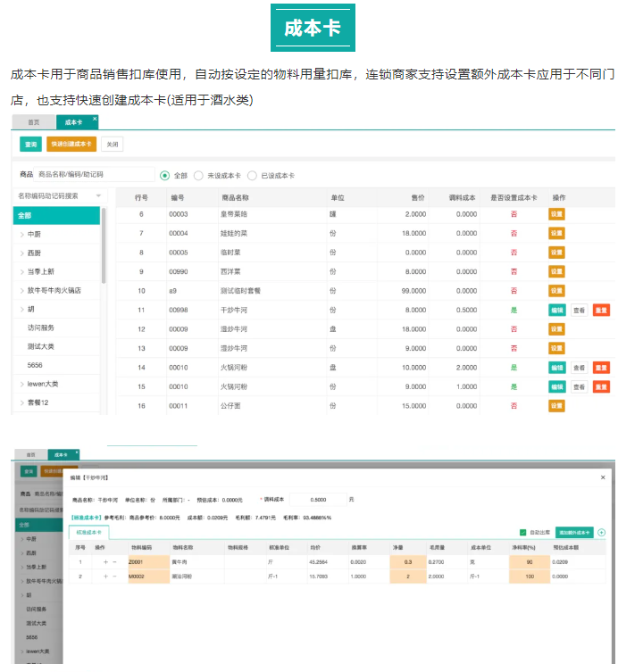Select the 已设成本卡 radio button
Image resolution: width=643 pixels, height=672 pixels.
[x=252, y=176]
